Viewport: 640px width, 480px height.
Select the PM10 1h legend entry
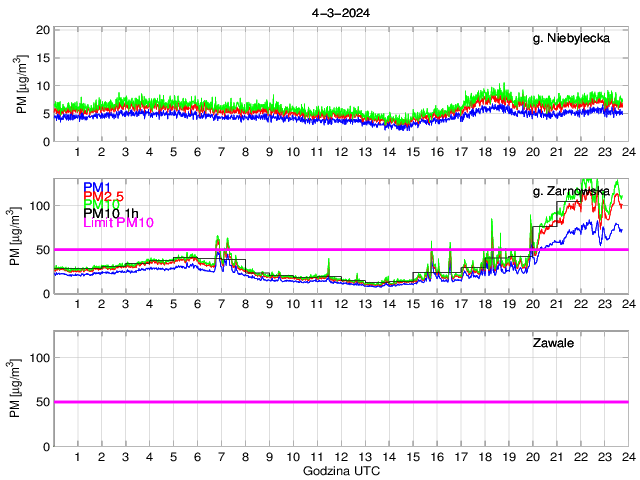[x=111, y=213]
